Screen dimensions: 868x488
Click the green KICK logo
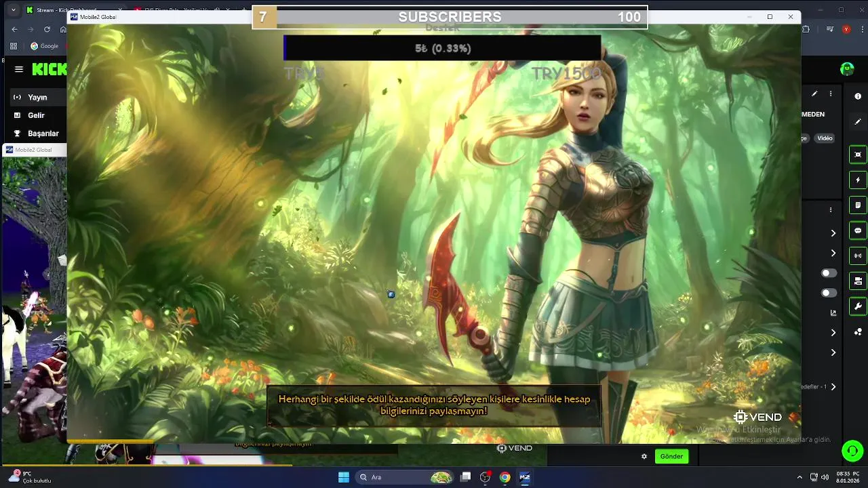pos(49,69)
